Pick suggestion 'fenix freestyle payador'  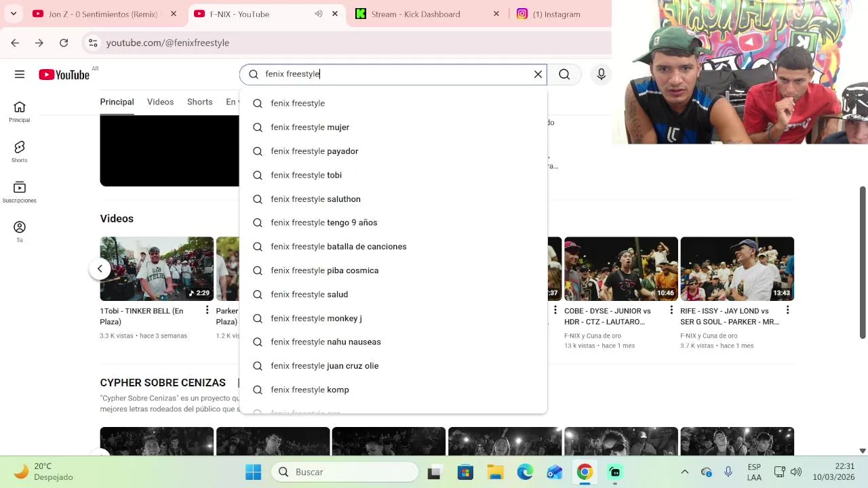click(393, 151)
